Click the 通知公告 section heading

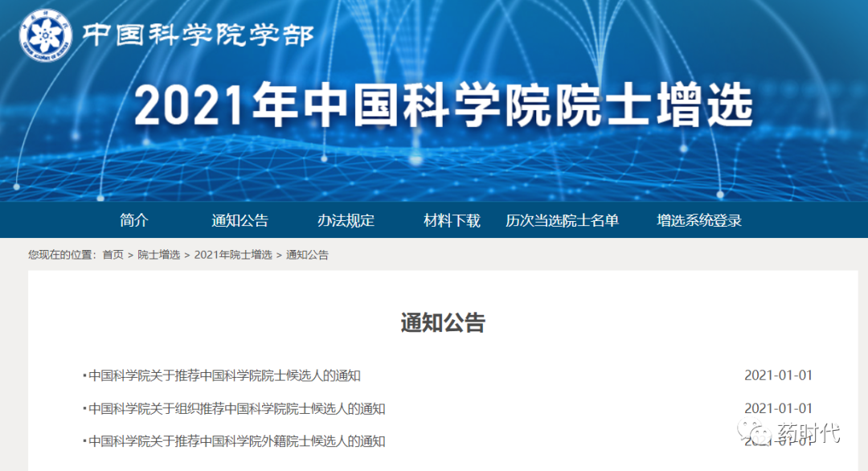(443, 322)
